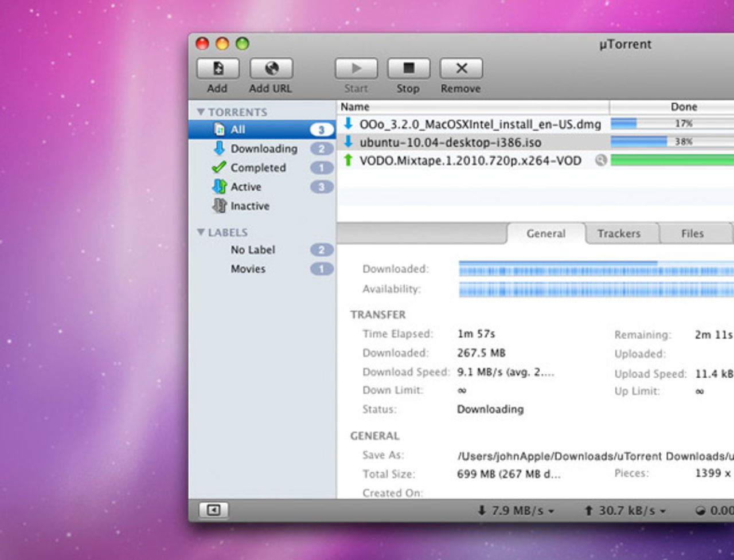Click the Add torrent icon
The image size is (734, 560).
[217, 68]
